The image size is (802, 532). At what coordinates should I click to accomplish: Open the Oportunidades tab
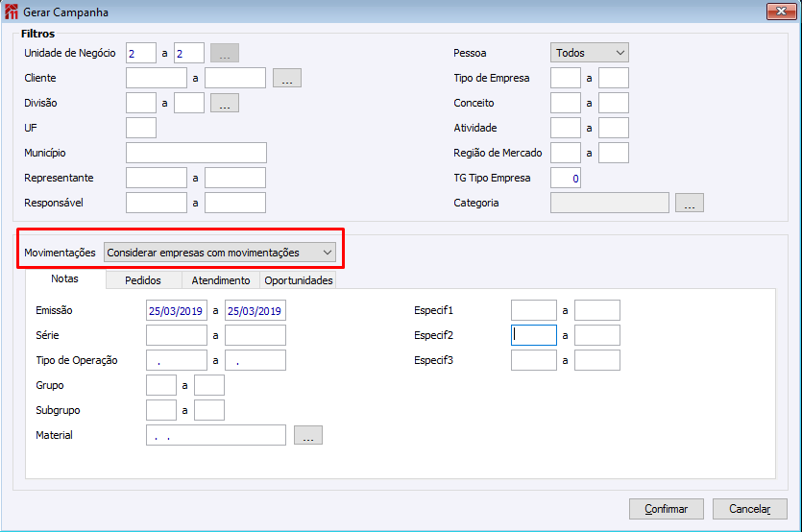(x=298, y=280)
